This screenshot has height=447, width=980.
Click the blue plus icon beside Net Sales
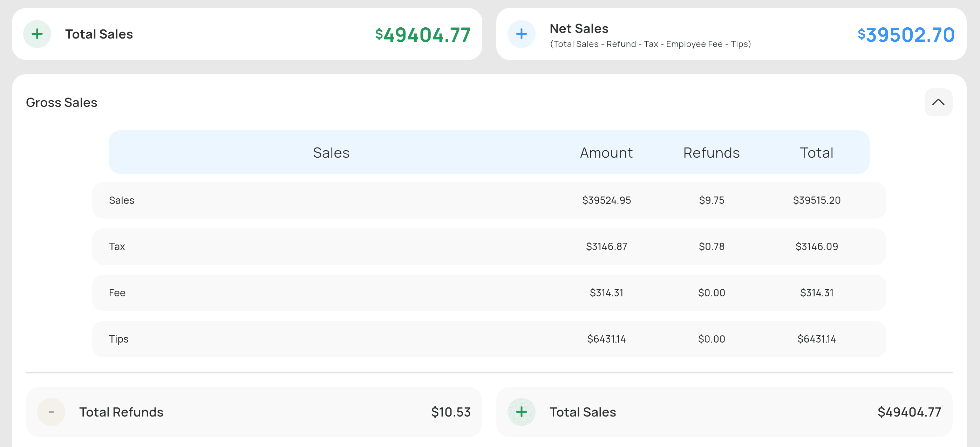521,34
